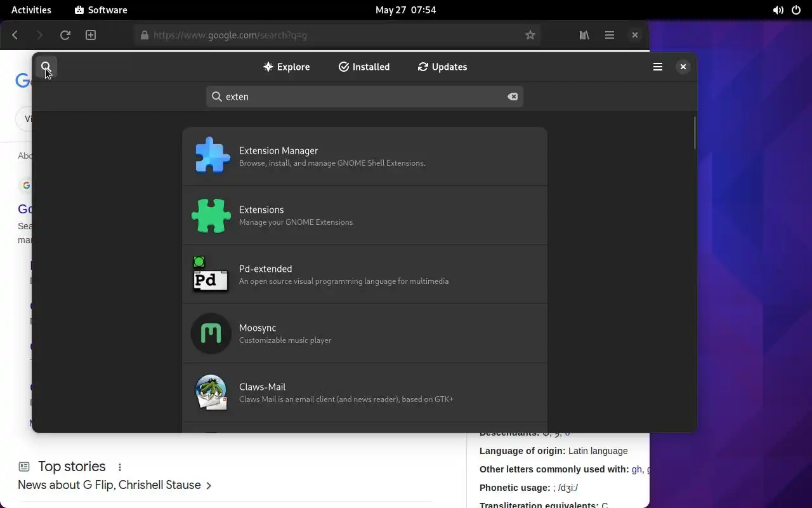Click the volume icon in top bar
The height and width of the screenshot is (508, 812).
778,10
